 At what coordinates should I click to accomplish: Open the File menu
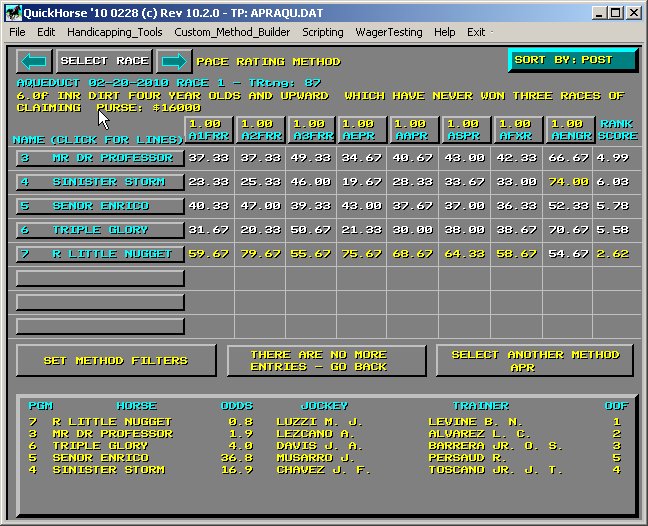coord(17,32)
